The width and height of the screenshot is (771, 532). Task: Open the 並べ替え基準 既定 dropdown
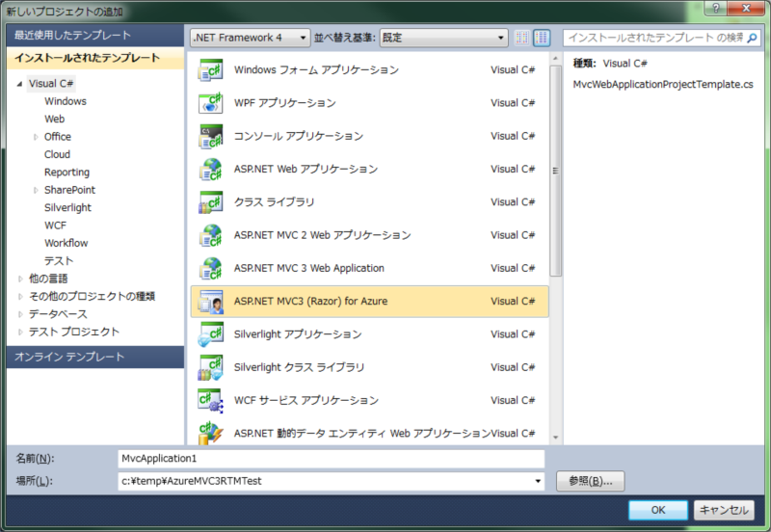click(443, 38)
